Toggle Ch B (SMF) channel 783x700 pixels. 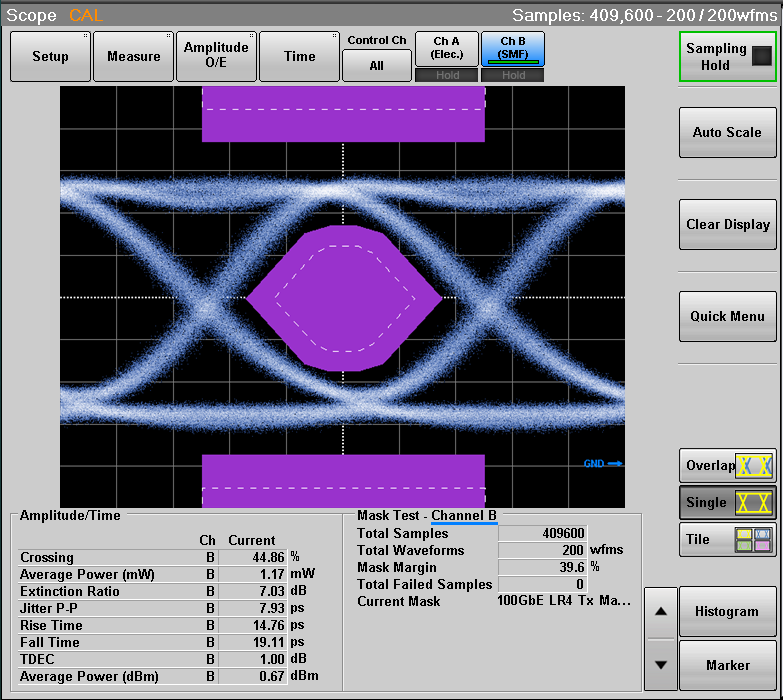[x=512, y=48]
